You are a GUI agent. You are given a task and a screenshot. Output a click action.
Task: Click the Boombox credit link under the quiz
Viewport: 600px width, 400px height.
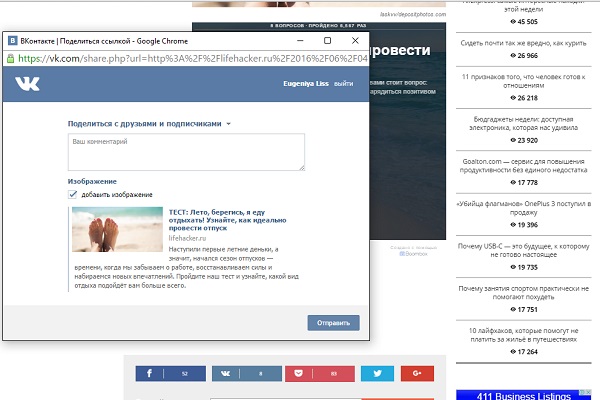(414, 254)
